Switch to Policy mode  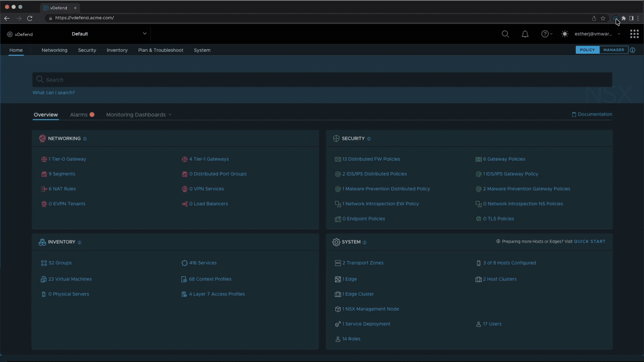click(x=587, y=50)
